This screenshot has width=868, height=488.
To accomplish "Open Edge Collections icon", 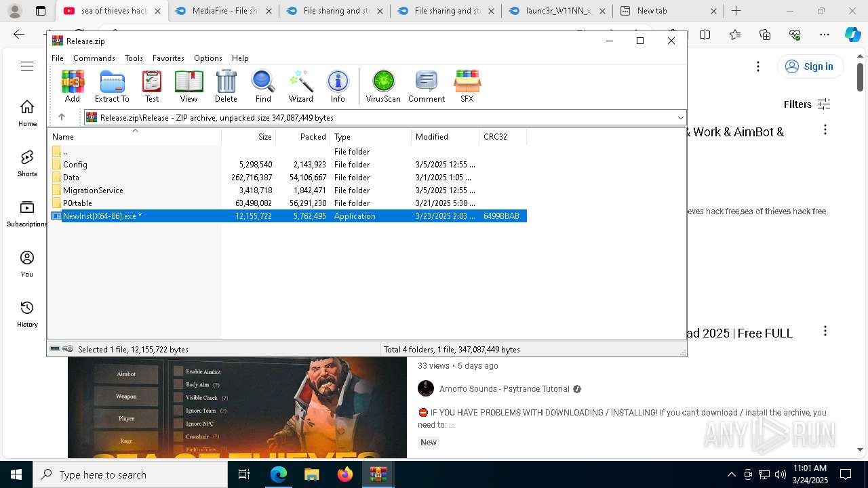I will [765, 35].
